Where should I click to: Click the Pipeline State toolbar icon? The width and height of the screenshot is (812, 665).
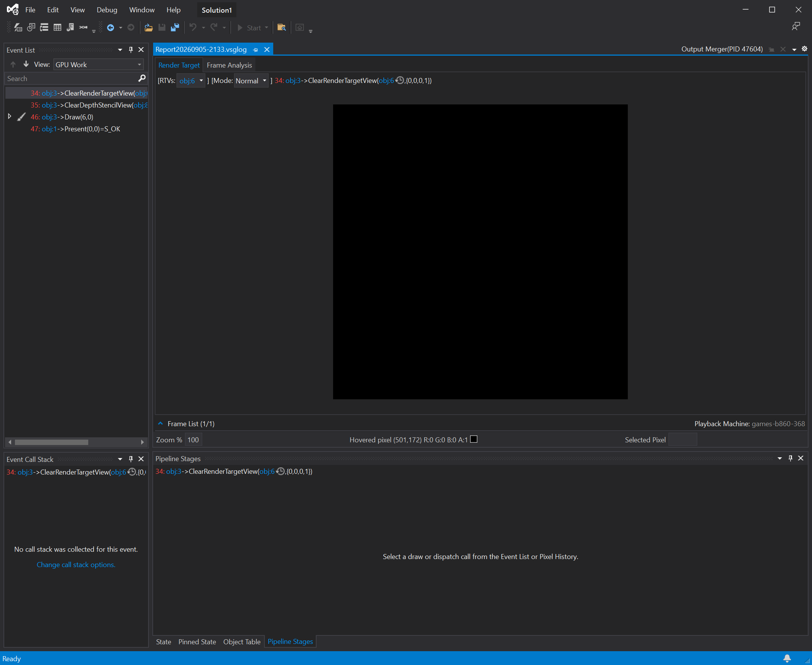tap(70, 28)
